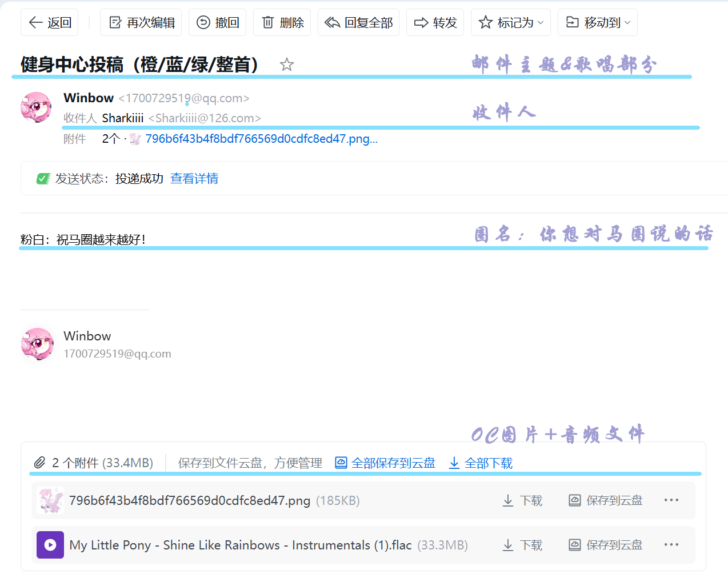Open more options for the png attachment
Image resolution: width=728 pixels, height=582 pixels.
pyautogui.click(x=671, y=500)
